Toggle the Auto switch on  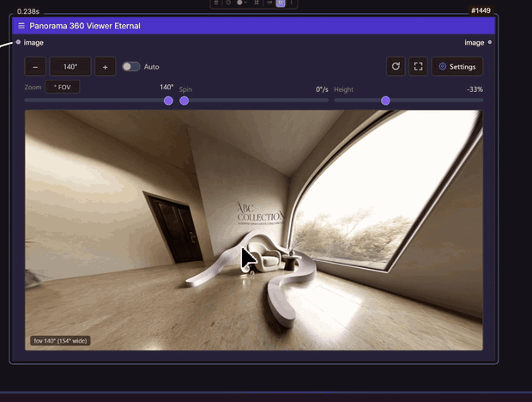click(131, 66)
